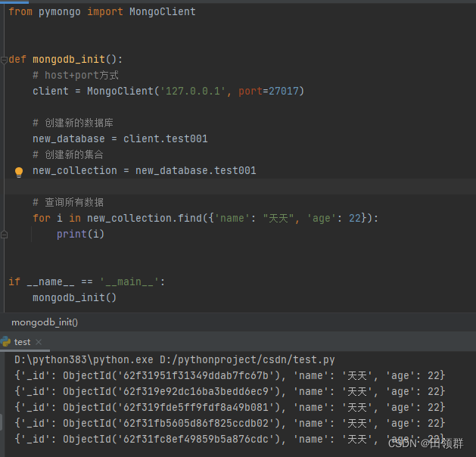The image size is (476, 457).
Task: Place cursor on MongoClient in import line
Action: (x=162, y=12)
